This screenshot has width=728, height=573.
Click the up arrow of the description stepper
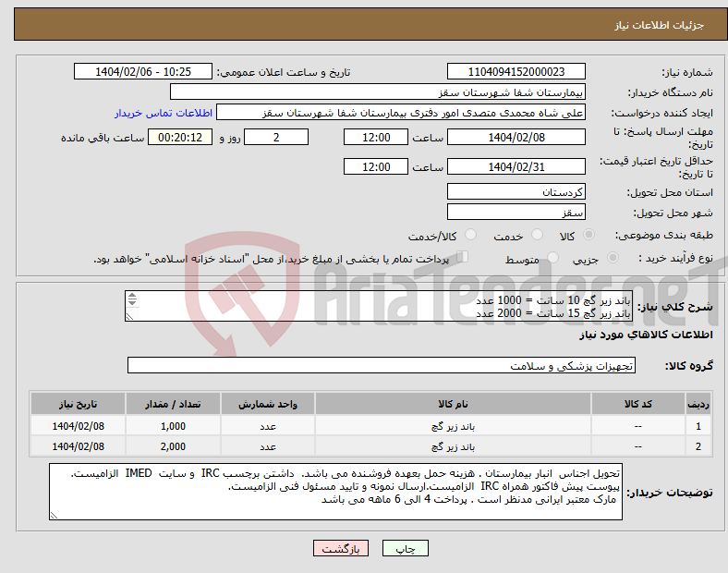132,296
